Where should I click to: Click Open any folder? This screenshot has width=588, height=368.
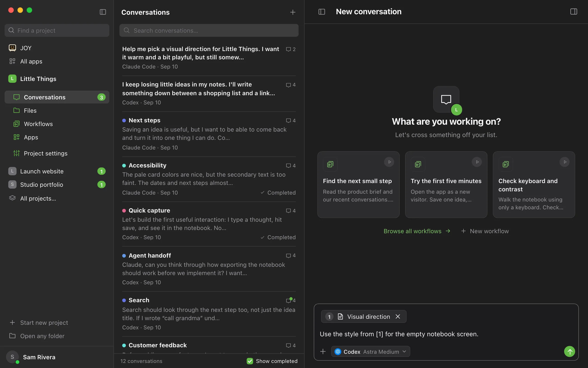coord(57,336)
